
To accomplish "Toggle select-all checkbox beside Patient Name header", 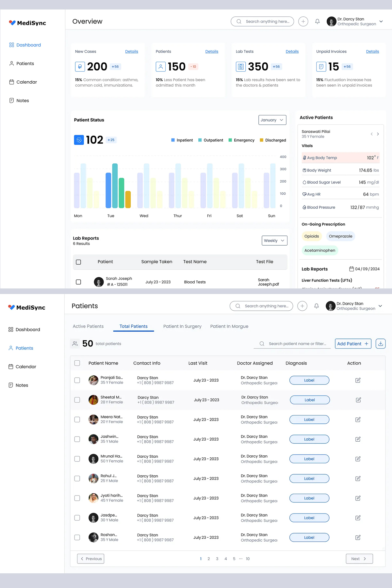I will point(77,363).
